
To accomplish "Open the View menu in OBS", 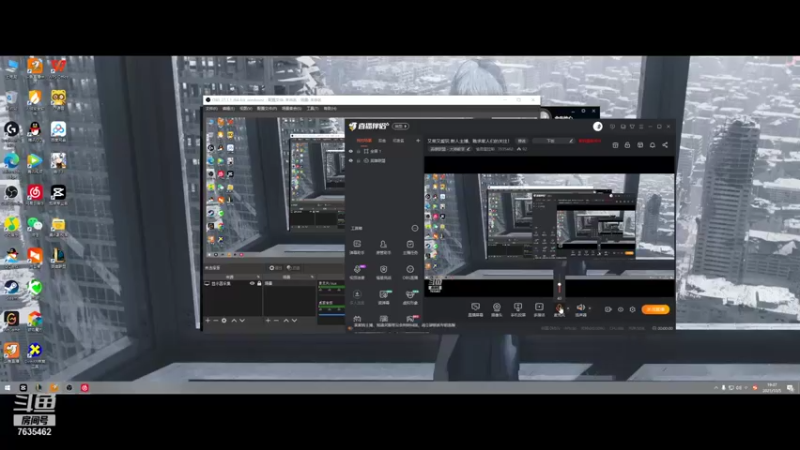I will click(245, 109).
